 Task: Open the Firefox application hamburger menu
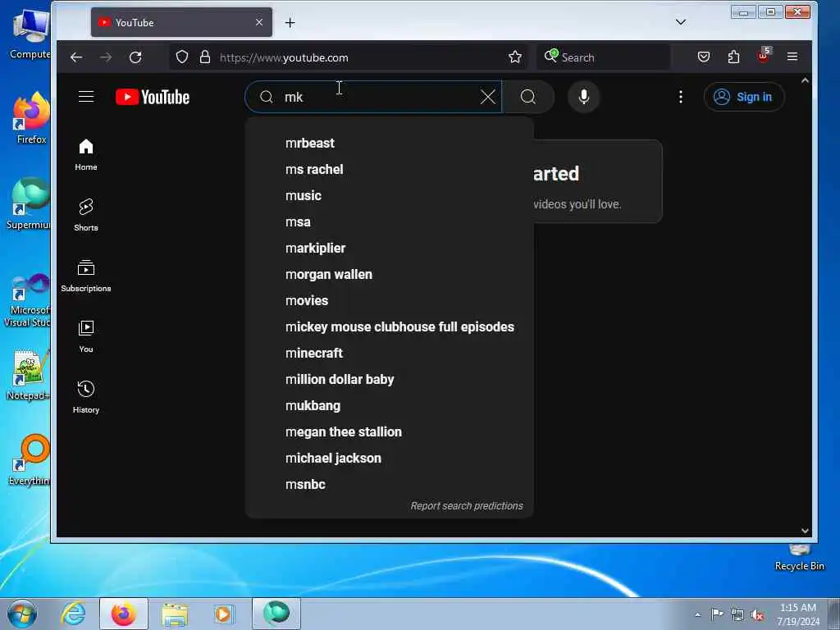(792, 57)
